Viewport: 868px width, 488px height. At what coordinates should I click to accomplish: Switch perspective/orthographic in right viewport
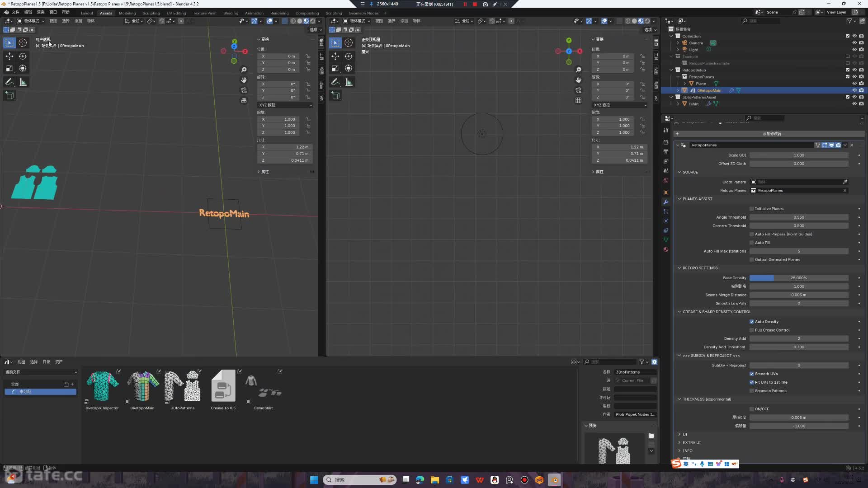pos(578,100)
